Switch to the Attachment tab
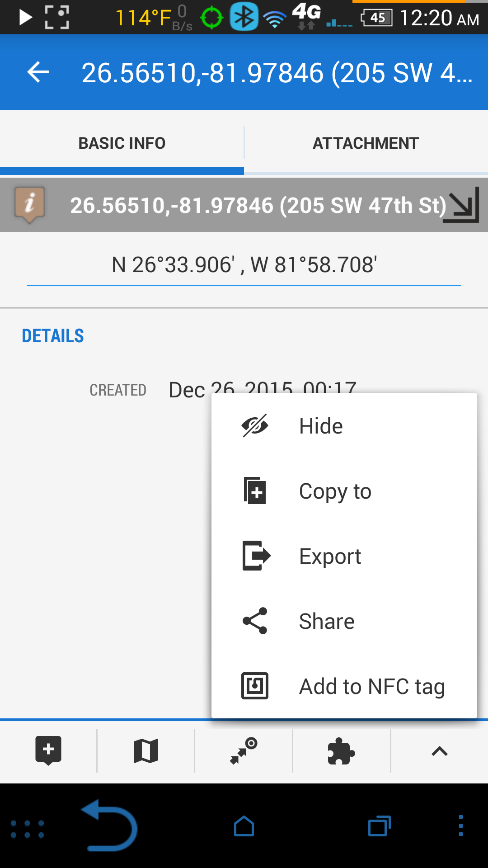 [366, 143]
